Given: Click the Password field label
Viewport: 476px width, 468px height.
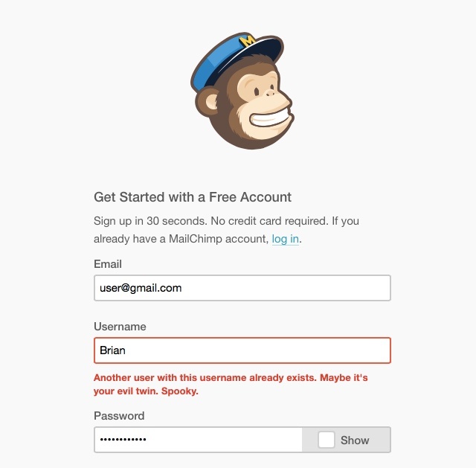Looking at the screenshot, I should coord(119,416).
